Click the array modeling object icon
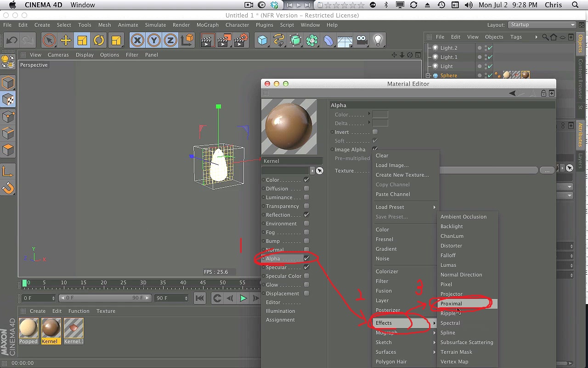 tap(312, 40)
